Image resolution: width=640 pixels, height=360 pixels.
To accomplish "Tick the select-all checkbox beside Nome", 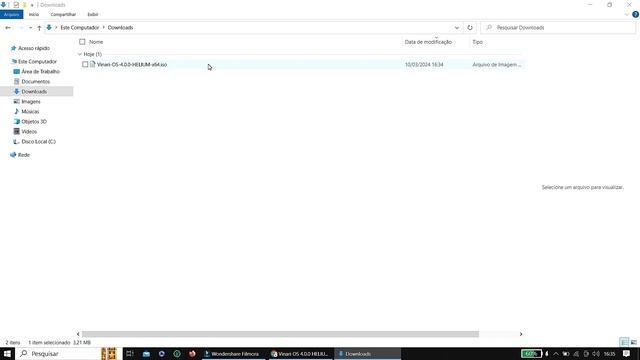I will tap(82, 42).
